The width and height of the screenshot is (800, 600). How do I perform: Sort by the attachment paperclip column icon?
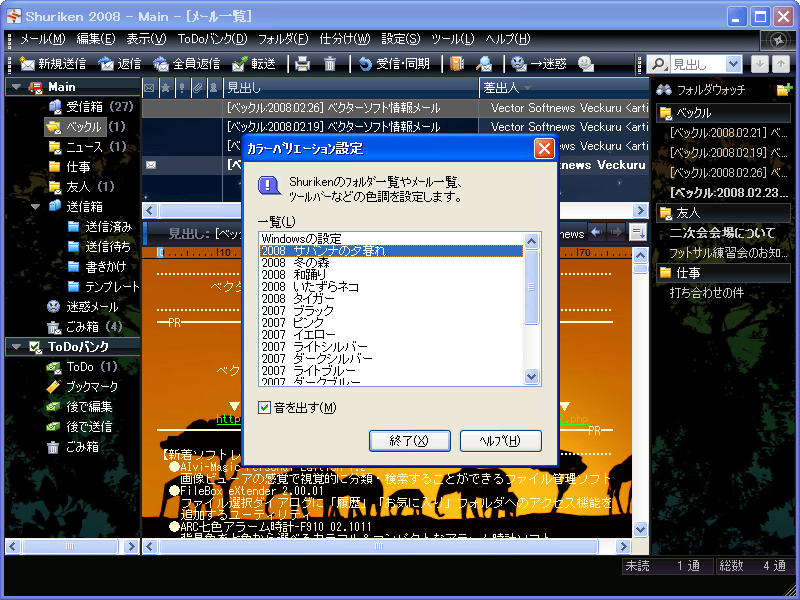point(198,88)
